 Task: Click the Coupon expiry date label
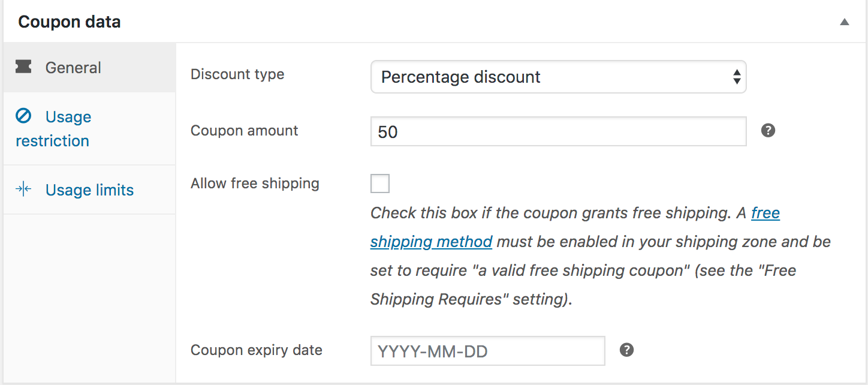click(256, 350)
